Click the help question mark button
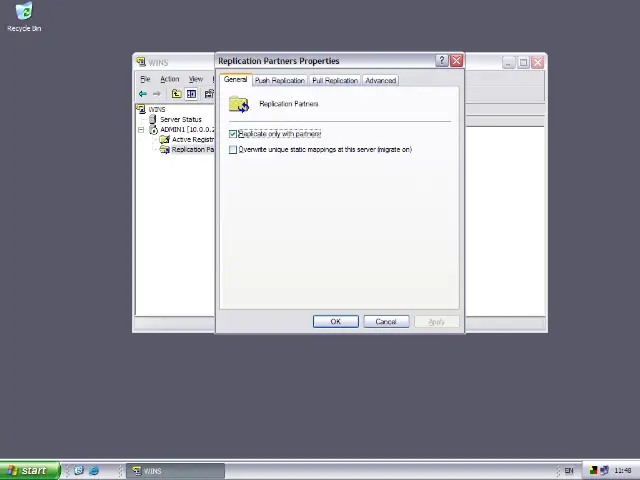640x480 pixels. [x=441, y=61]
